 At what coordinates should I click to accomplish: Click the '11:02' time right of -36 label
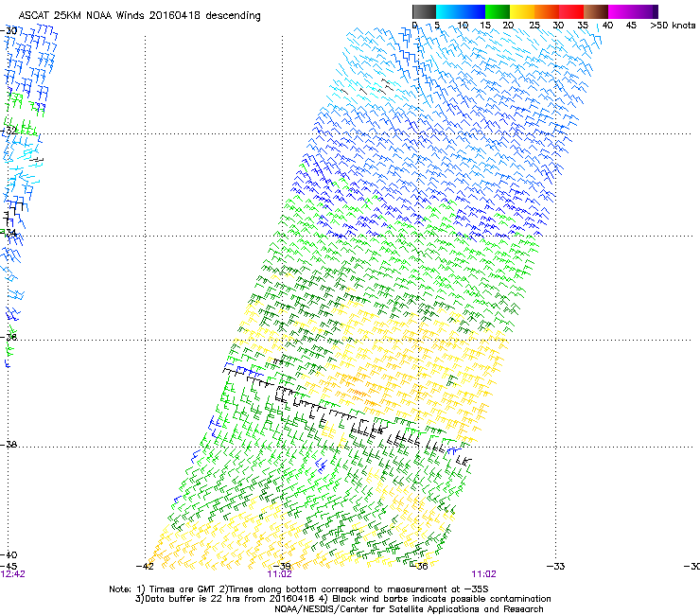484,574
